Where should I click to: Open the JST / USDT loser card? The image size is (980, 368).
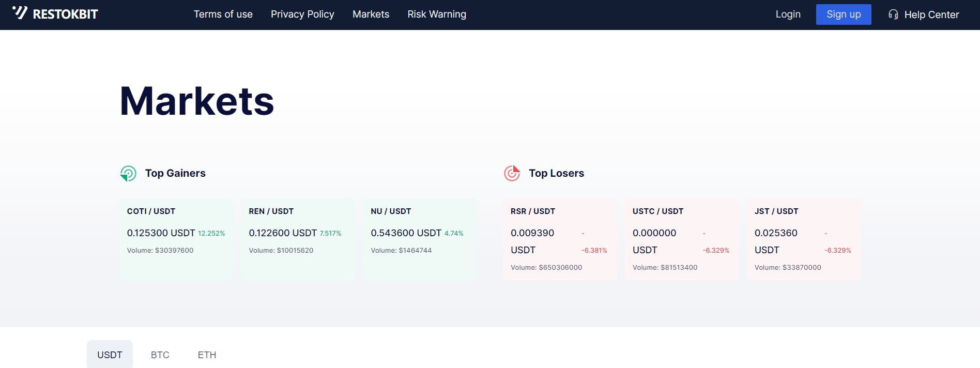click(x=804, y=239)
